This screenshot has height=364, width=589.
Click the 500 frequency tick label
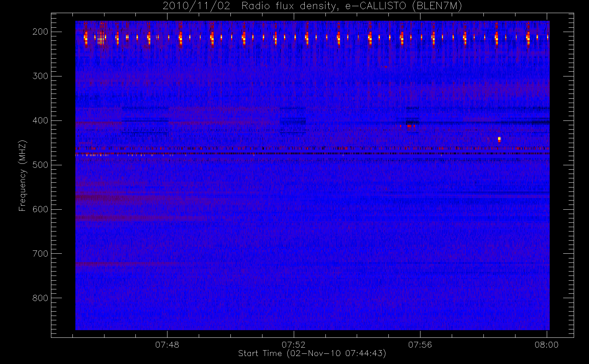click(x=40, y=165)
